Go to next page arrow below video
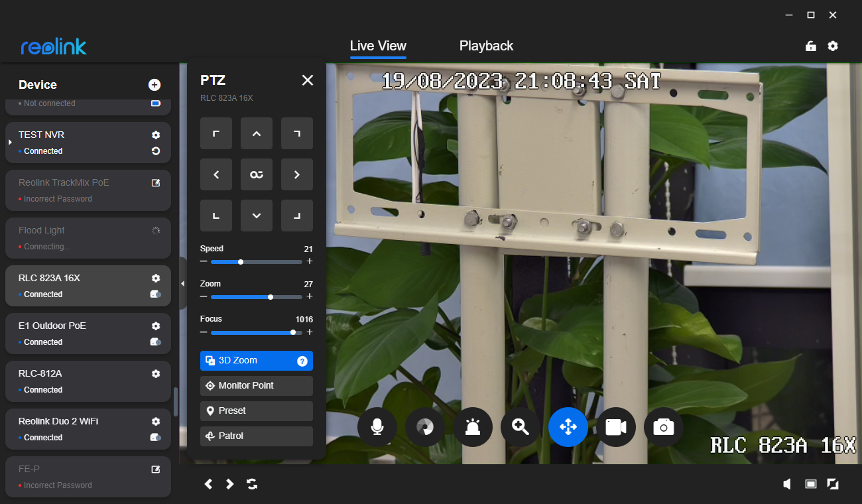This screenshot has height=504, width=862. pyautogui.click(x=229, y=484)
